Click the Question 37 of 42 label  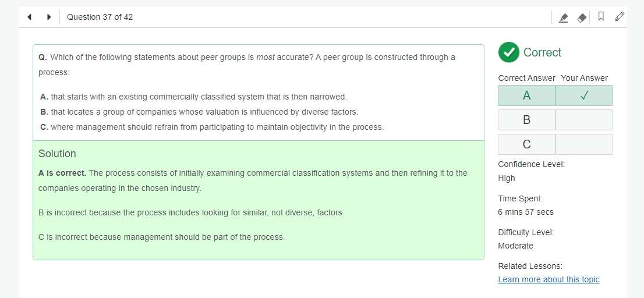tap(100, 17)
